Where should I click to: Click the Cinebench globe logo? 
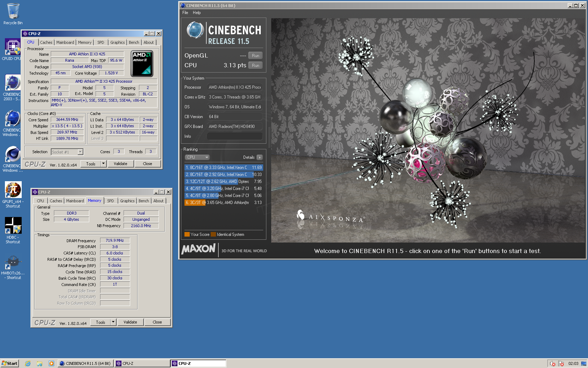195,30
